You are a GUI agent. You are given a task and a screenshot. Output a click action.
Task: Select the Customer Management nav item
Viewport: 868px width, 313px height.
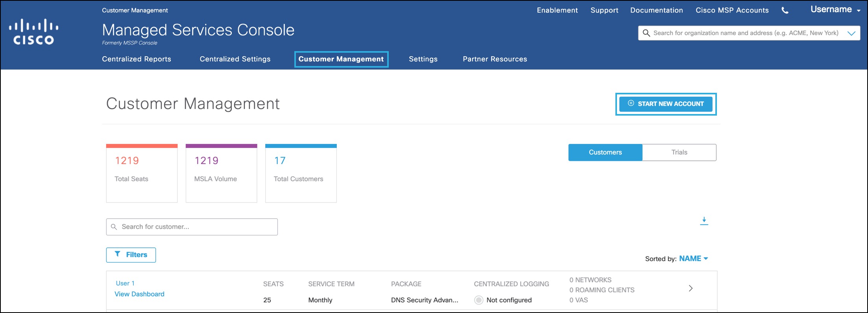coord(341,59)
